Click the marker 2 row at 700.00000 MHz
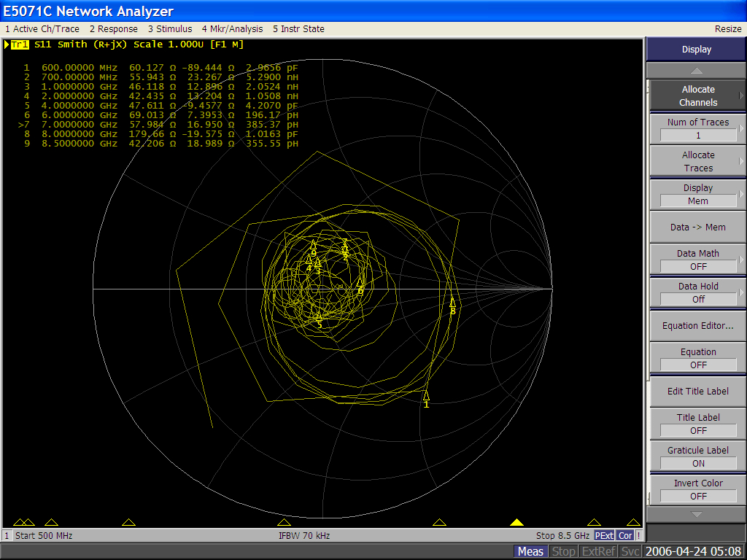Screen dimensions: 747x560 (x=161, y=77)
